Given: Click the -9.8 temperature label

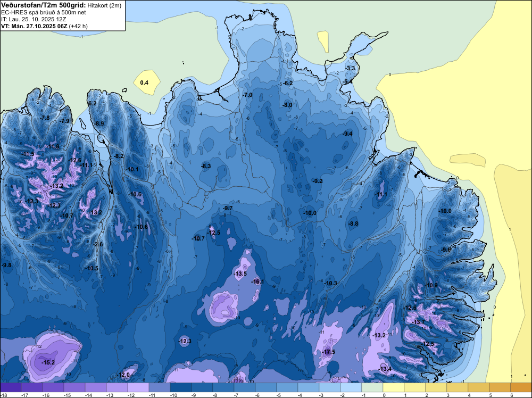Looking at the screenshot, I should [6, 265].
